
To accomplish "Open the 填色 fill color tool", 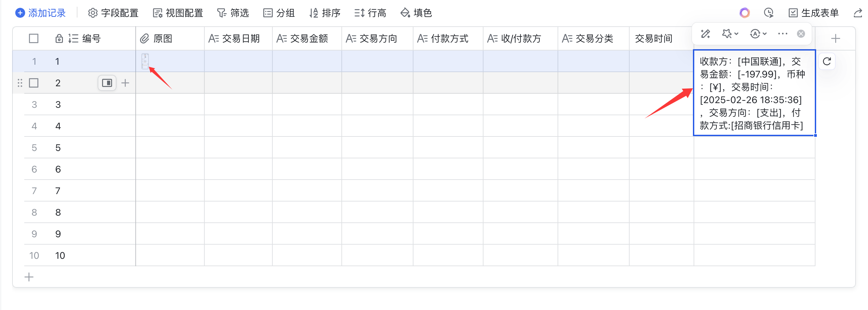I will [416, 13].
